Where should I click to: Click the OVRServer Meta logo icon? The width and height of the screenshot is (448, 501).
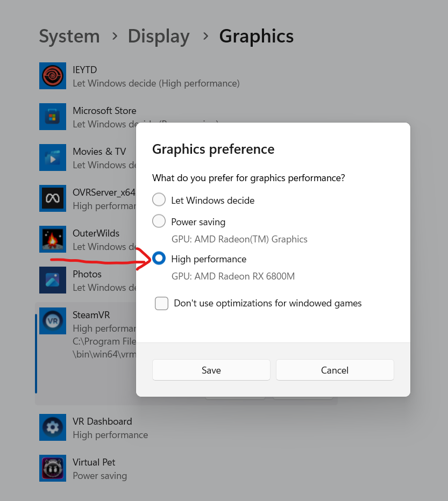click(53, 198)
